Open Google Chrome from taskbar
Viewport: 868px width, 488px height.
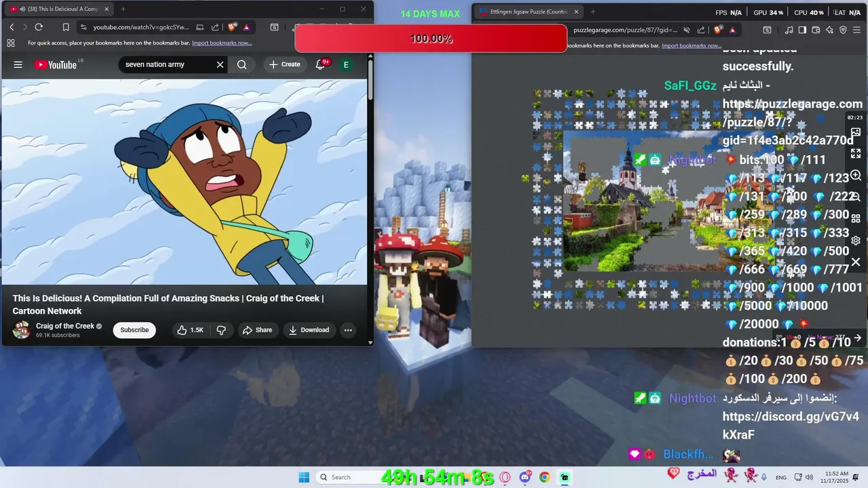[x=545, y=477]
